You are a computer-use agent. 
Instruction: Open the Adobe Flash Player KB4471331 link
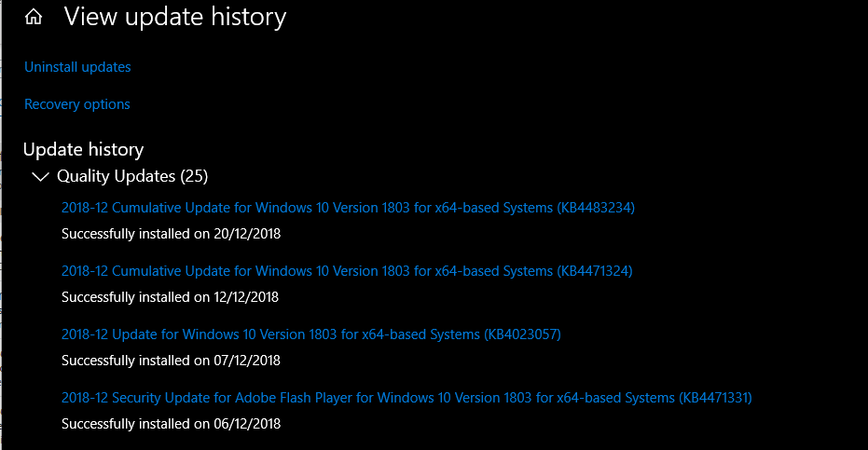(406, 398)
